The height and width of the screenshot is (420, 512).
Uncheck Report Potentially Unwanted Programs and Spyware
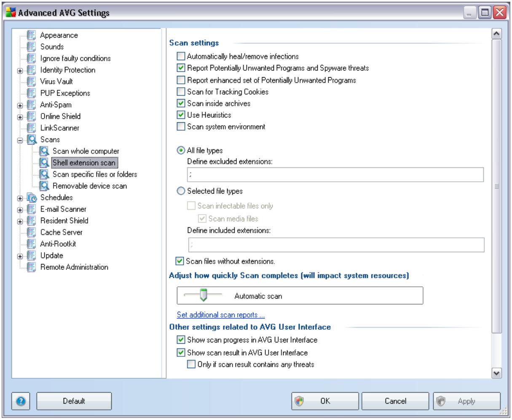tap(181, 68)
